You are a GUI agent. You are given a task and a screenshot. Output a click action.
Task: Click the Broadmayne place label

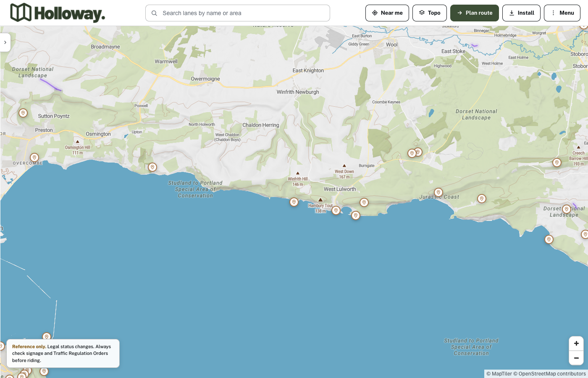click(105, 47)
